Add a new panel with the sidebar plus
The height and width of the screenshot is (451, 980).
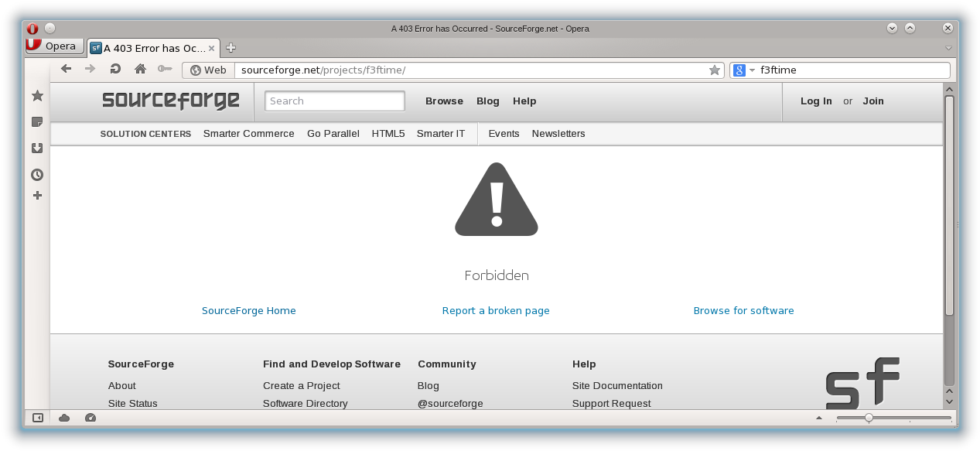coord(37,196)
